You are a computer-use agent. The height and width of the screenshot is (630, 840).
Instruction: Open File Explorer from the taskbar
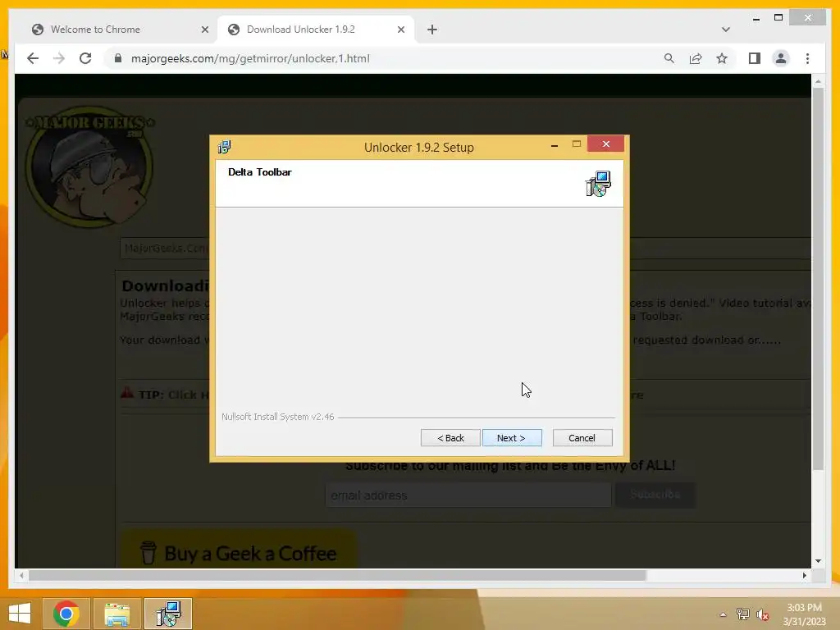point(116,614)
